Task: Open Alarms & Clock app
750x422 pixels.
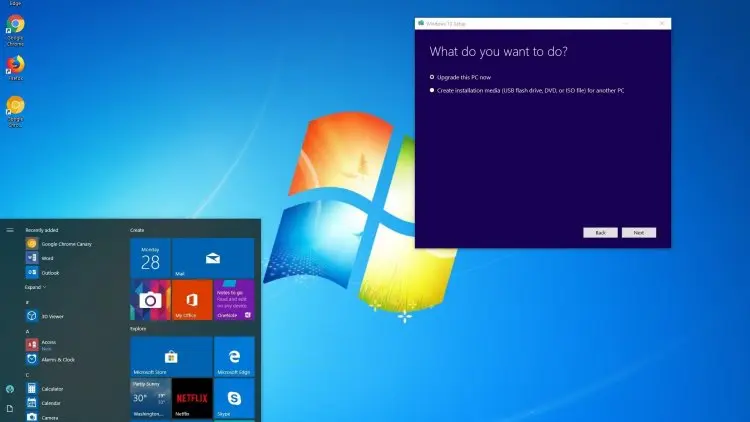Action: [x=50, y=359]
